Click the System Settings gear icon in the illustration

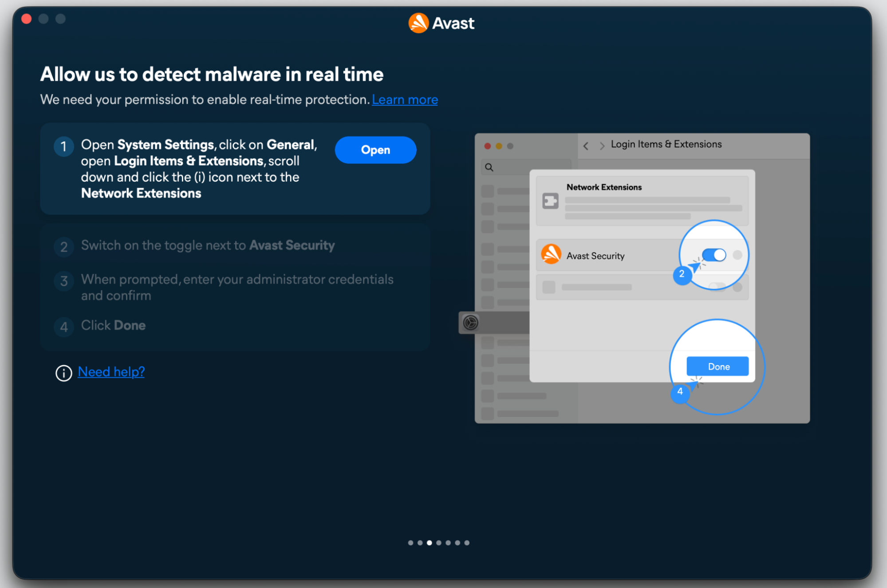point(471,323)
